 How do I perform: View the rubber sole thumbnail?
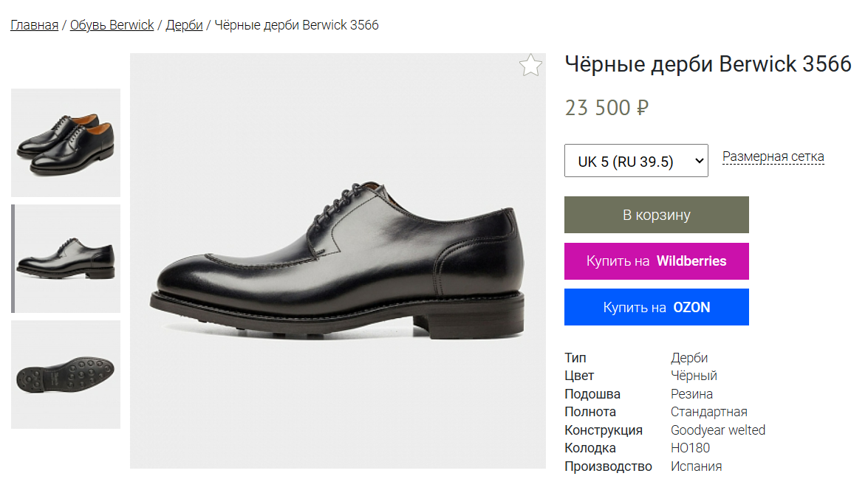66,374
